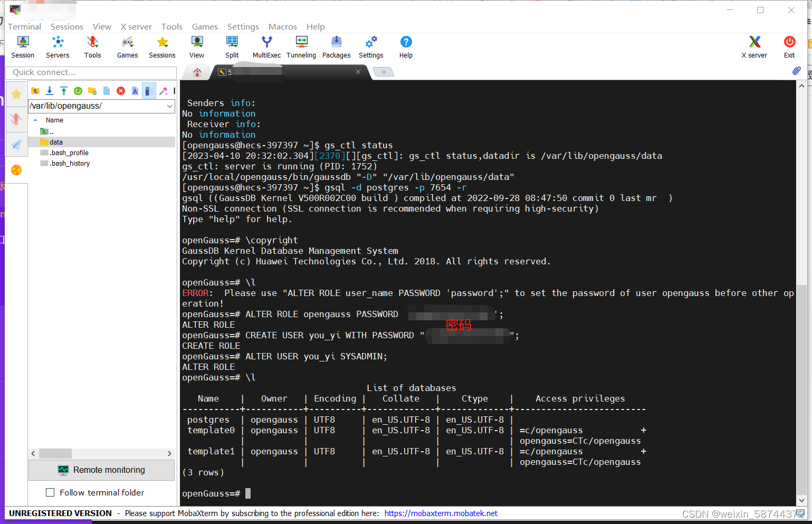The height and width of the screenshot is (524, 812).
Task: Open the Tools menu
Action: click(172, 26)
